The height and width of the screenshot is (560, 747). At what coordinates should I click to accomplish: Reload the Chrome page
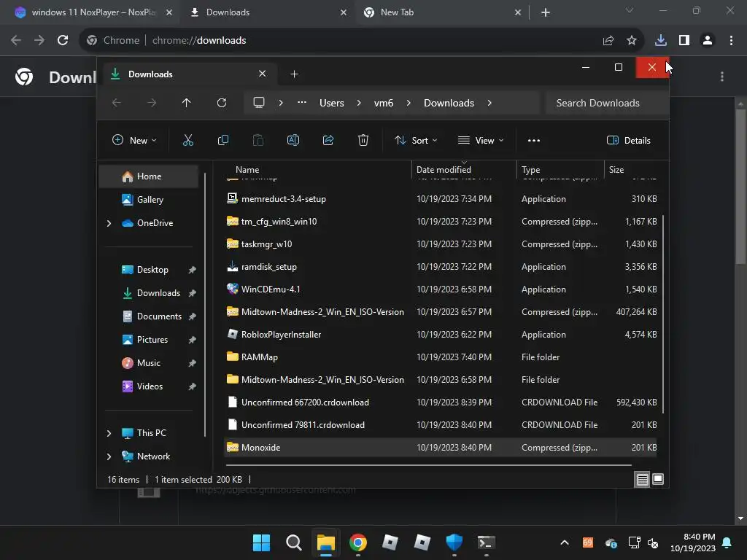pyautogui.click(x=63, y=40)
